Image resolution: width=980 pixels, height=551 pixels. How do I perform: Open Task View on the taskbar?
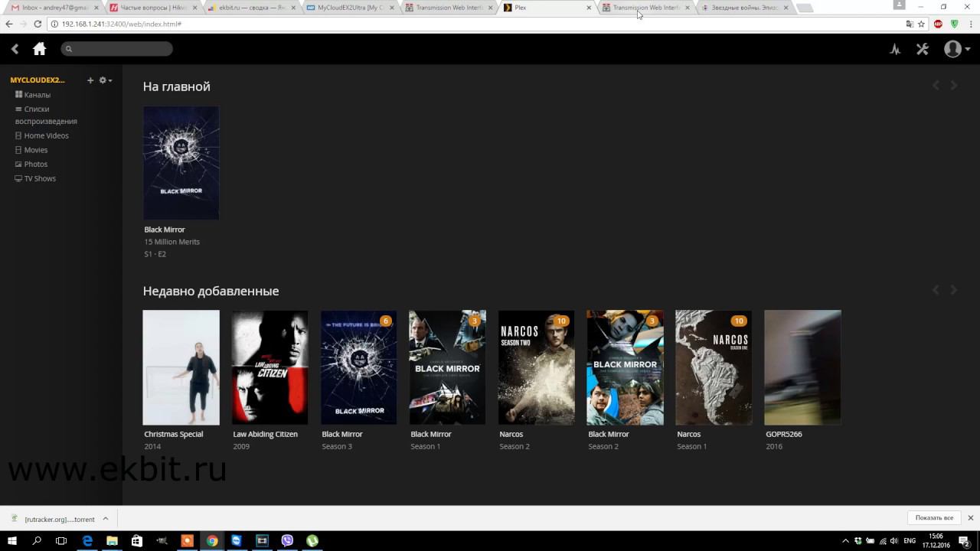coord(61,541)
